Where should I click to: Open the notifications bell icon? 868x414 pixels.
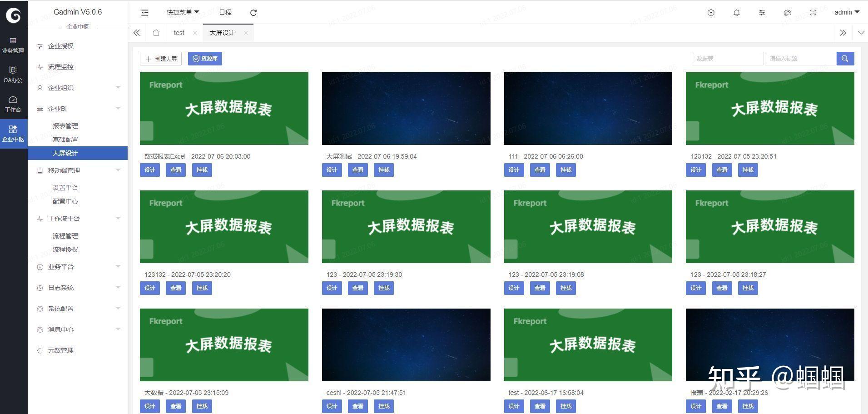(x=737, y=12)
